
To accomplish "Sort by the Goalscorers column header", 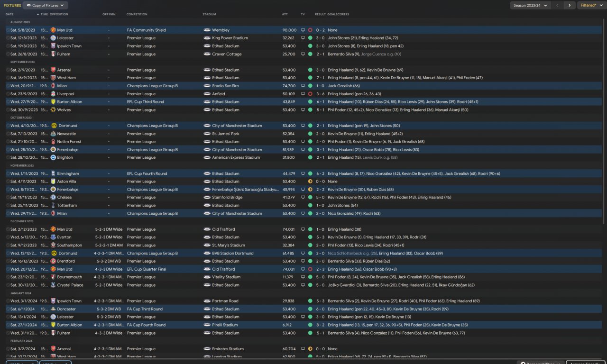I will tap(338, 14).
